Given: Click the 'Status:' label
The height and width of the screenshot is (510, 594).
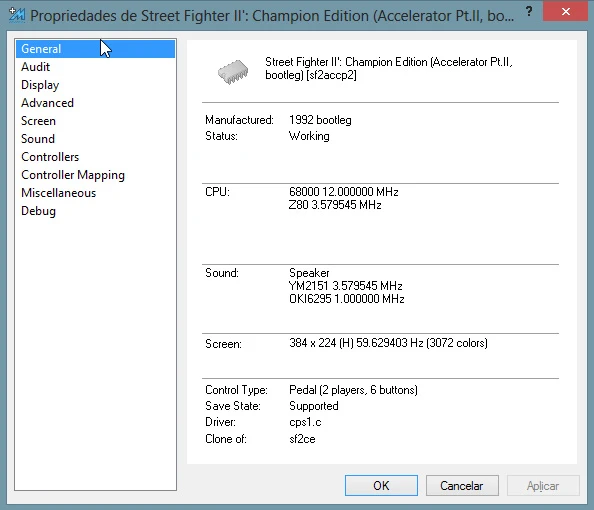Looking at the screenshot, I should 221,136.
